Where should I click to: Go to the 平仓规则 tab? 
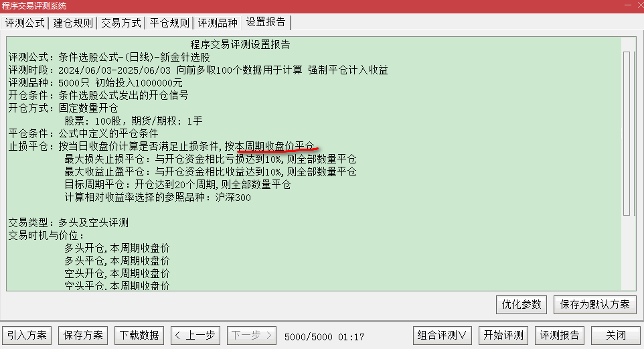click(x=169, y=23)
